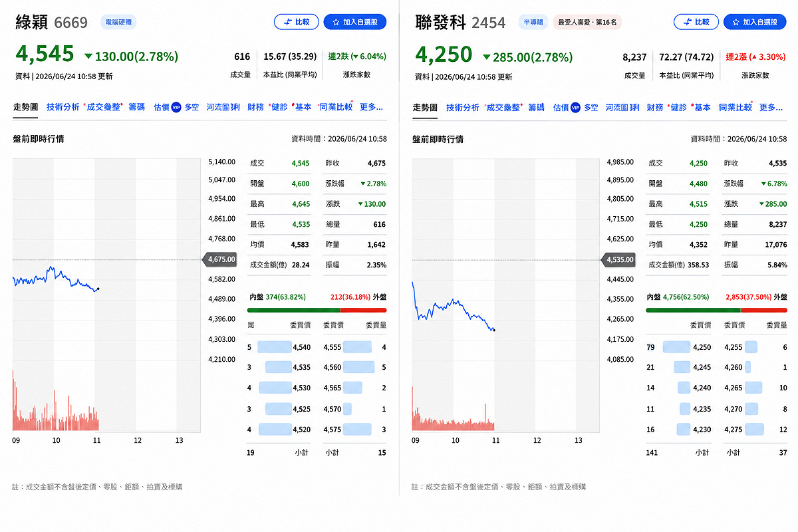
Task: Open 估價 tab in 聯發科 panel
Action: click(x=561, y=107)
